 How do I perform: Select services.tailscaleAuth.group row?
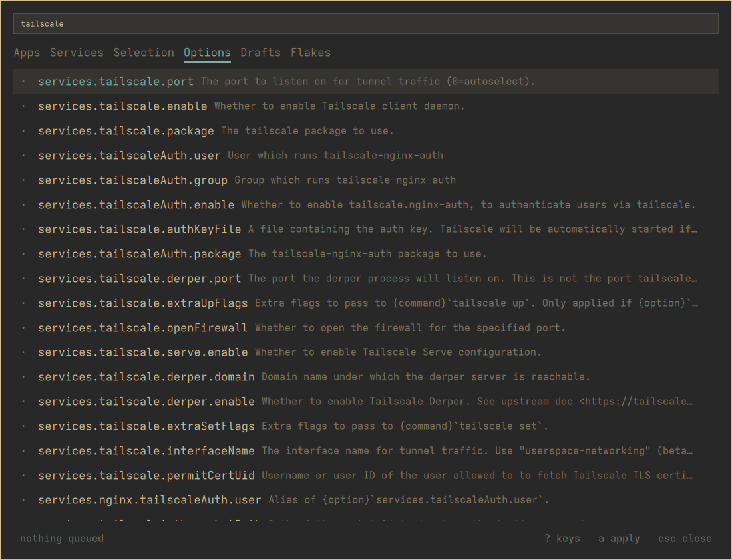point(365,180)
